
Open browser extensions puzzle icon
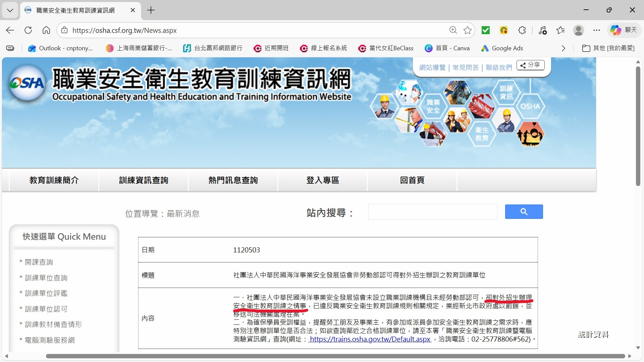[x=522, y=30]
